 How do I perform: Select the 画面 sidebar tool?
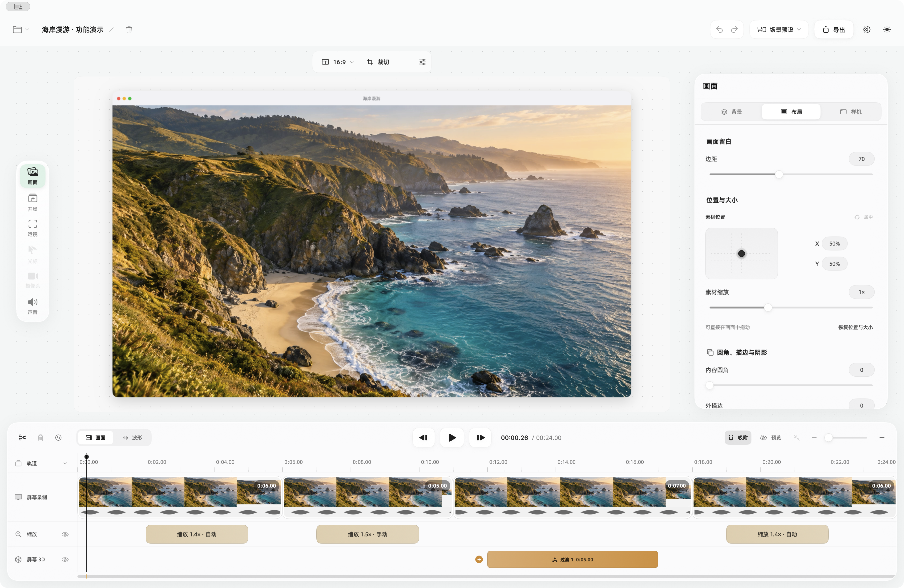33,176
